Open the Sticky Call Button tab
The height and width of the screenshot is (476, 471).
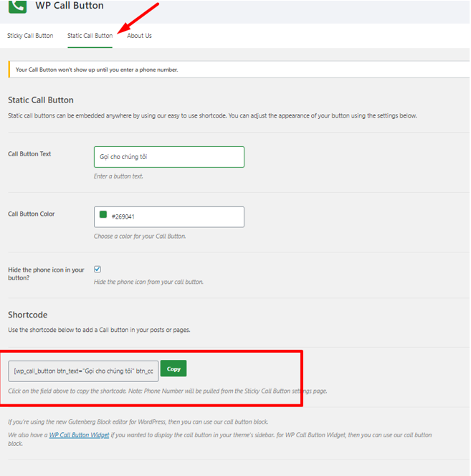click(x=30, y=36)
